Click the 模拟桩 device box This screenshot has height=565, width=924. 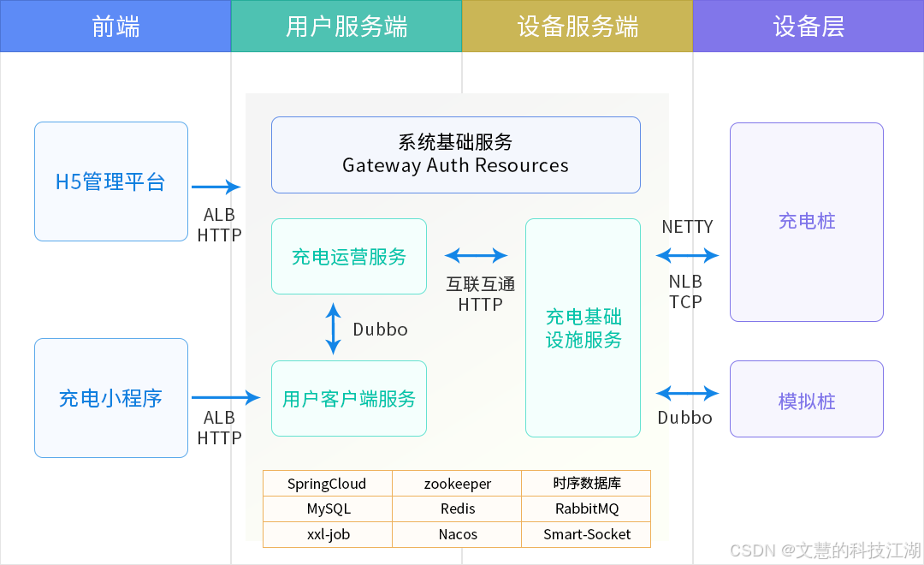pos(807,399)
